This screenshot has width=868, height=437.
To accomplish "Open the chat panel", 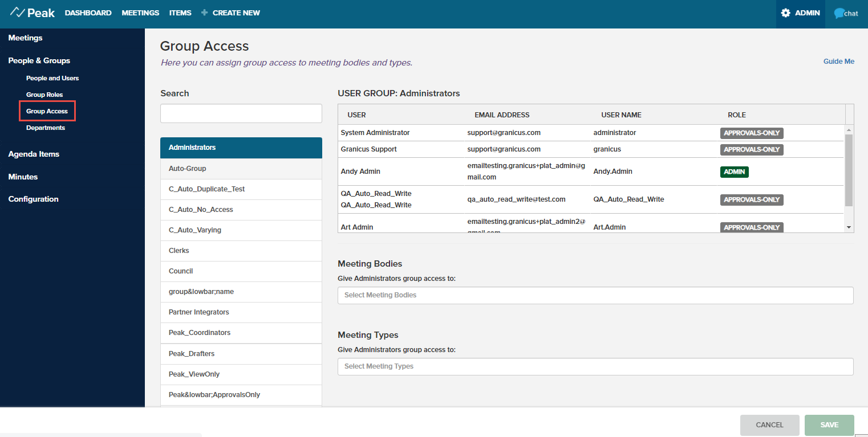I will [845, 12].
